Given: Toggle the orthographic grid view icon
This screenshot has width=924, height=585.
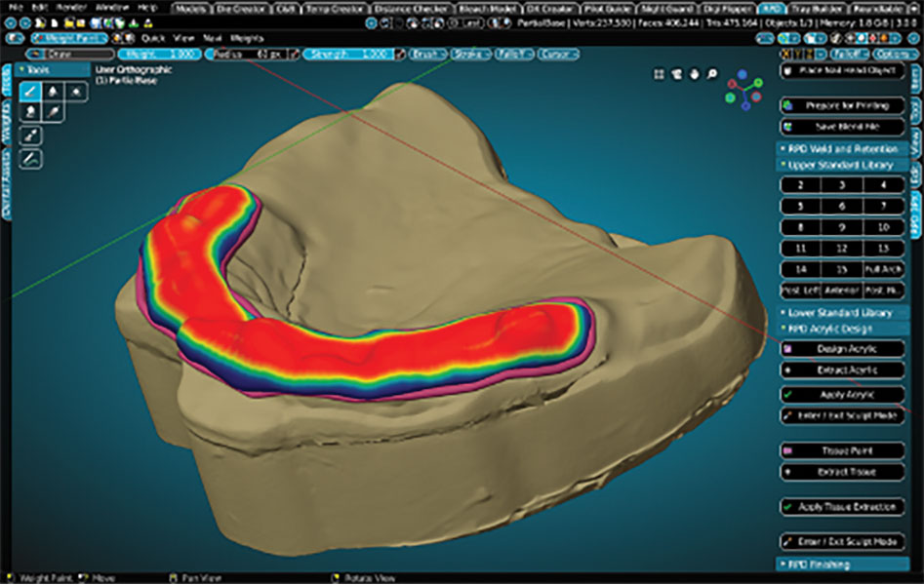Looking at the screenshot, I should point(661,73).
